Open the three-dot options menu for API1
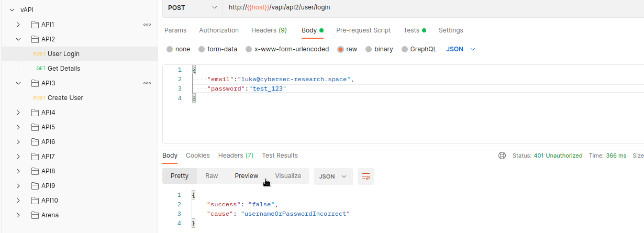Viewport: 644px width, 233px height. [x=147, y=25]
